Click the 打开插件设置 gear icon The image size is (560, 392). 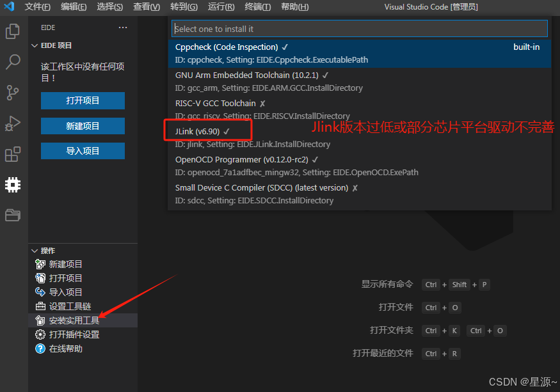[40, 334]
